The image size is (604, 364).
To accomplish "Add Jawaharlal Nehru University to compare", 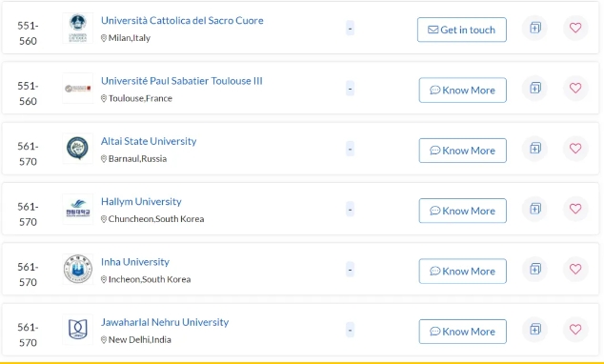I will tap(535, 330).
